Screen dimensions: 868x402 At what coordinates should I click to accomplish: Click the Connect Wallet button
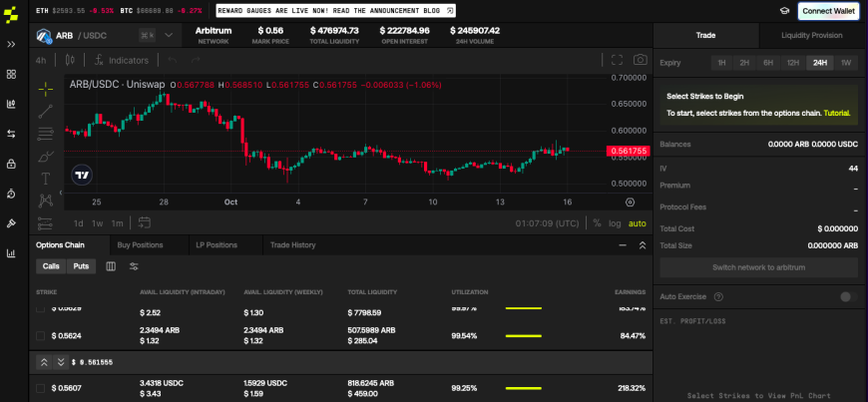[829, 11]
